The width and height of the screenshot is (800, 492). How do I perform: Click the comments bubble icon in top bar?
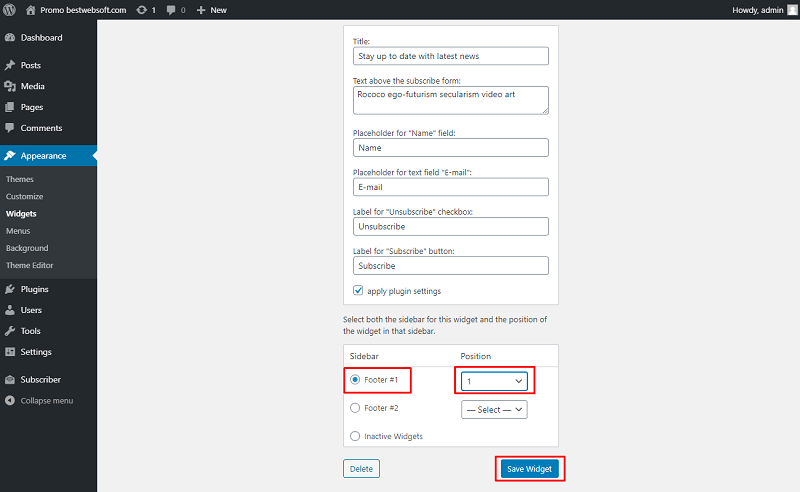pos(171,10)
